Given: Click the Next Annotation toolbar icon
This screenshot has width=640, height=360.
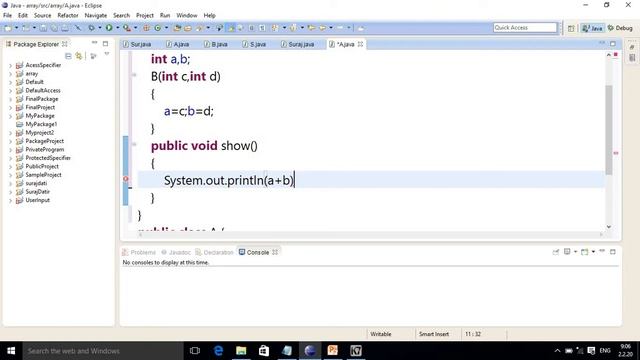Looking at the screenshot, I should 275,28.
